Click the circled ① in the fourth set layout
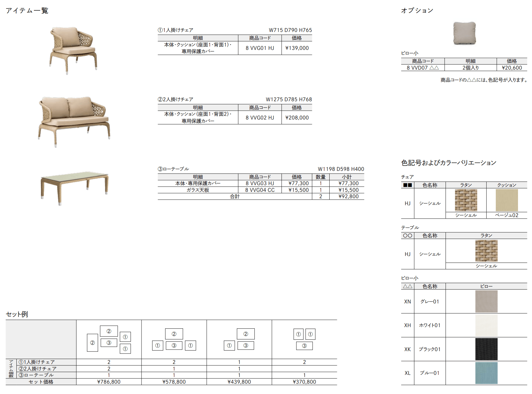Image resolution: width=532 pixels, height=394 pixels. click(x=298, y=334)
